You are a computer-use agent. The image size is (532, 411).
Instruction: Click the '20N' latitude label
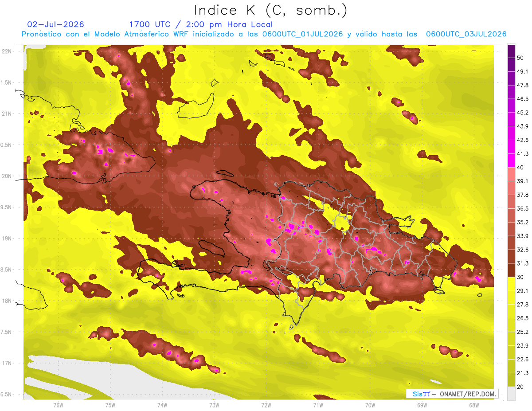click(7, 176)
